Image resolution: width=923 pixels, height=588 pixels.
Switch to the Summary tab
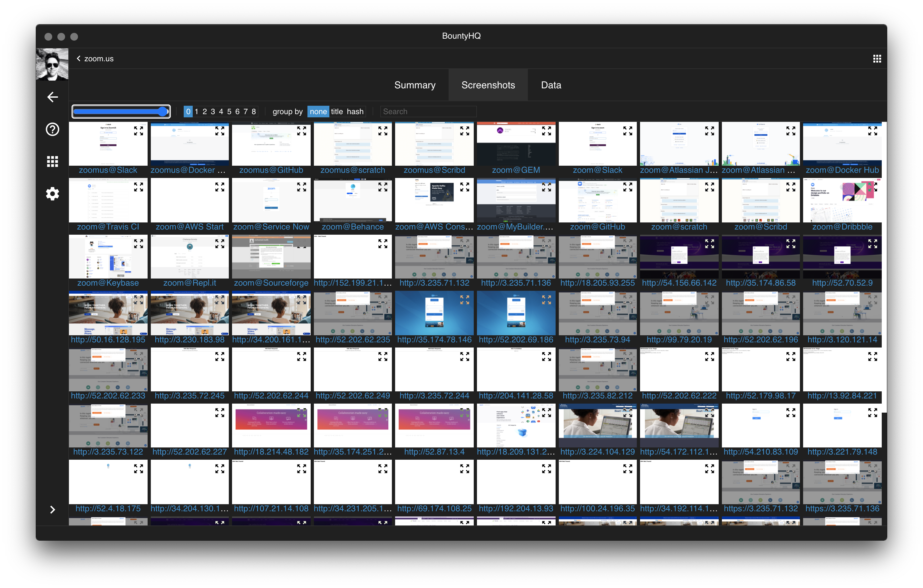415,85
